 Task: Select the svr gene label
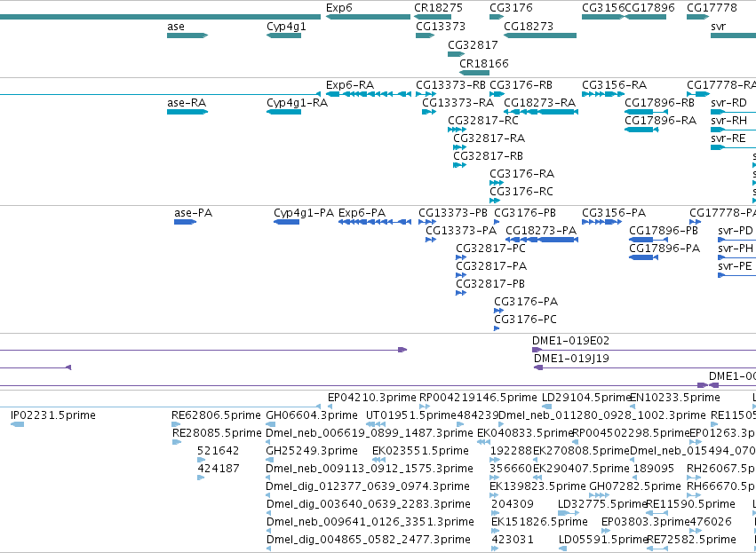click(718, 27)
